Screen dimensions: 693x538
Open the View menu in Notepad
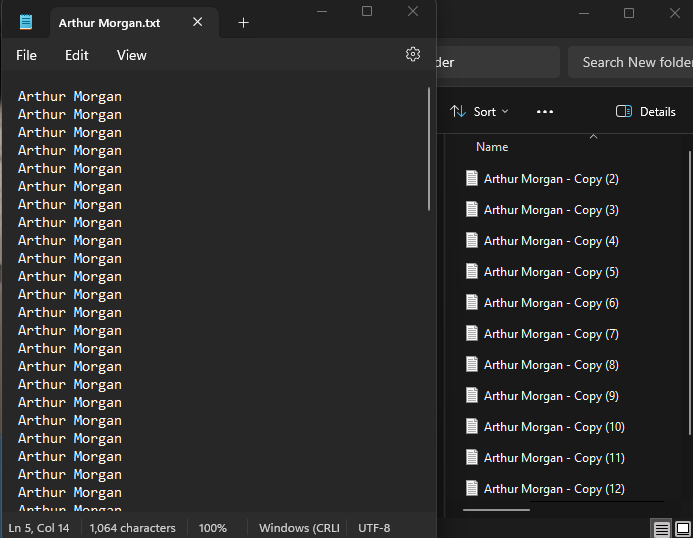[x=131, y=55]
